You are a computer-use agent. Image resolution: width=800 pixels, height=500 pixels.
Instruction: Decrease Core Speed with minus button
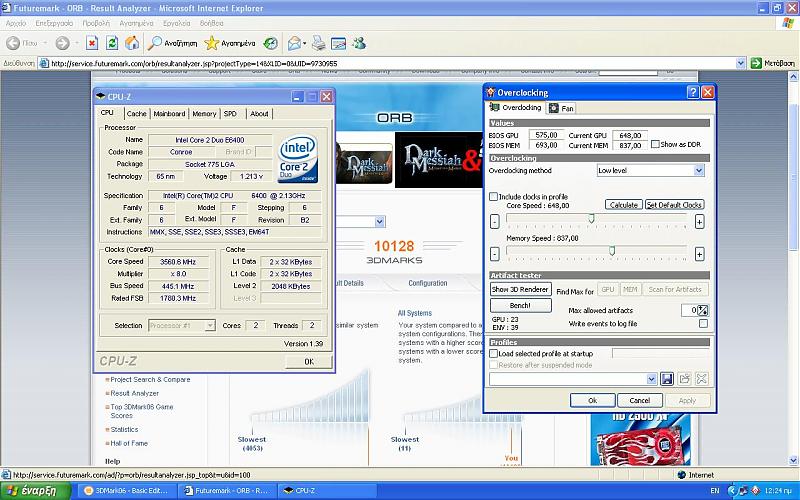tap(494, 221)
